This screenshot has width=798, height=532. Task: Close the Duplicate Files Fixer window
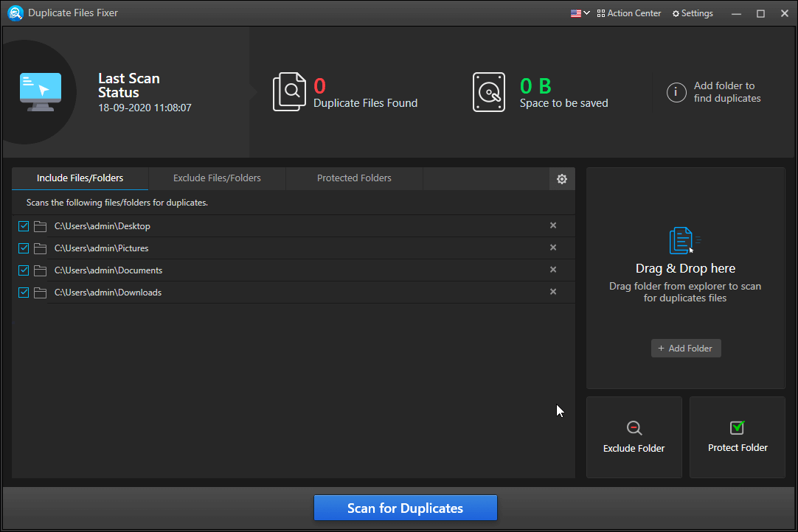(784, 14)
